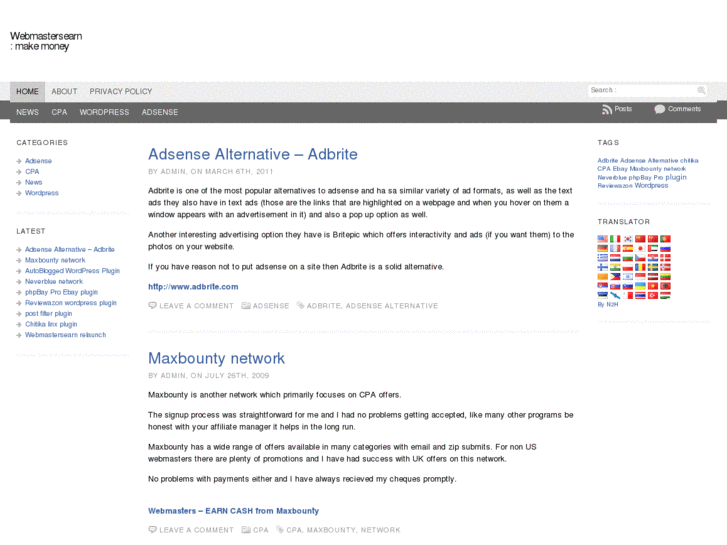Select the Russian flag in Translator

[665, 248]
